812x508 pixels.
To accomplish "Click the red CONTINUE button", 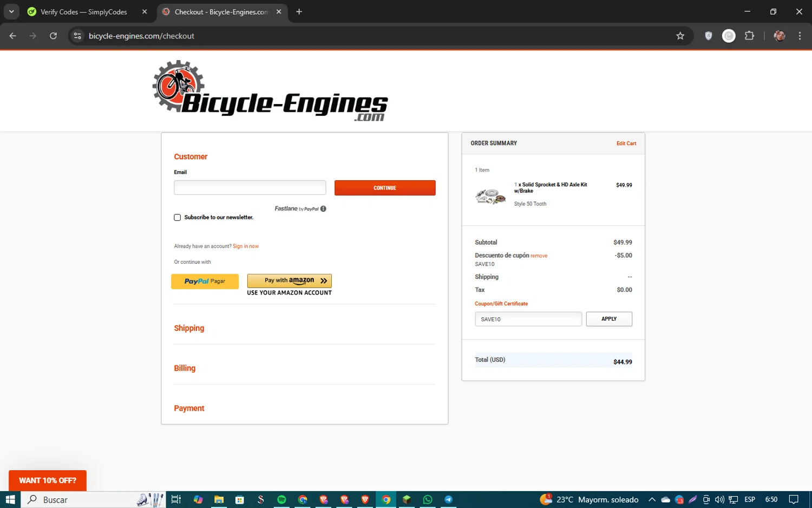I will pos(385,188).
